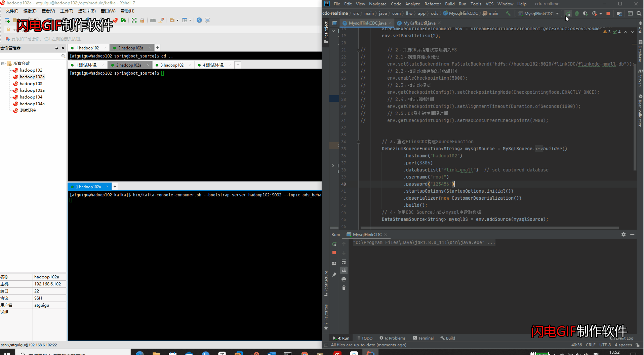Screen dimensions: 644x355
Task: Open the 4 spaces indent selector
Action: click(623, 345)
